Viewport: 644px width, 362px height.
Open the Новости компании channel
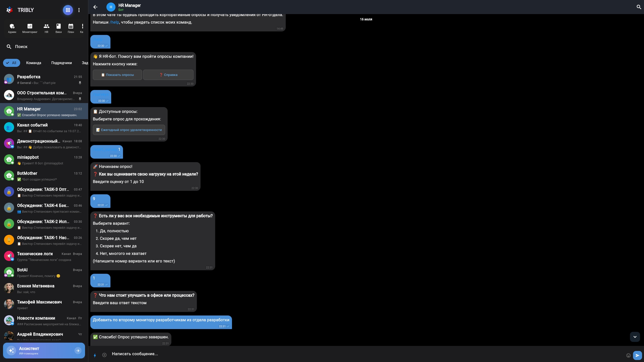click(44, 321)
